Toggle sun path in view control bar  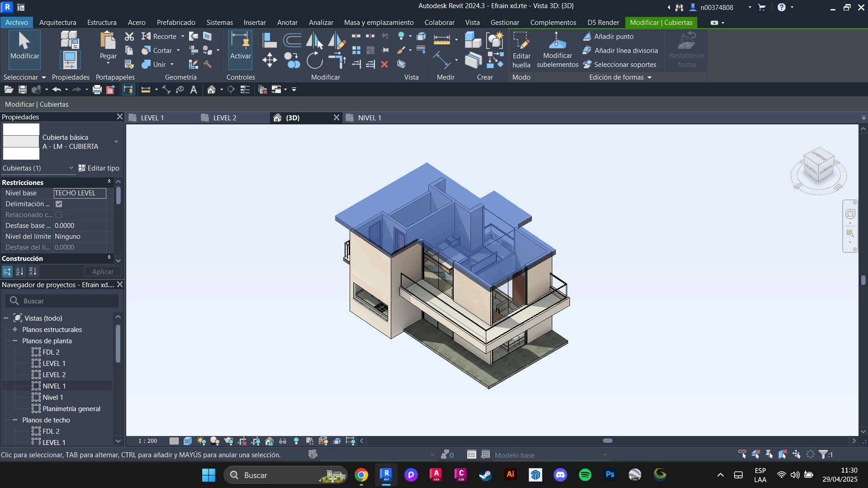(x=201, y=441)
